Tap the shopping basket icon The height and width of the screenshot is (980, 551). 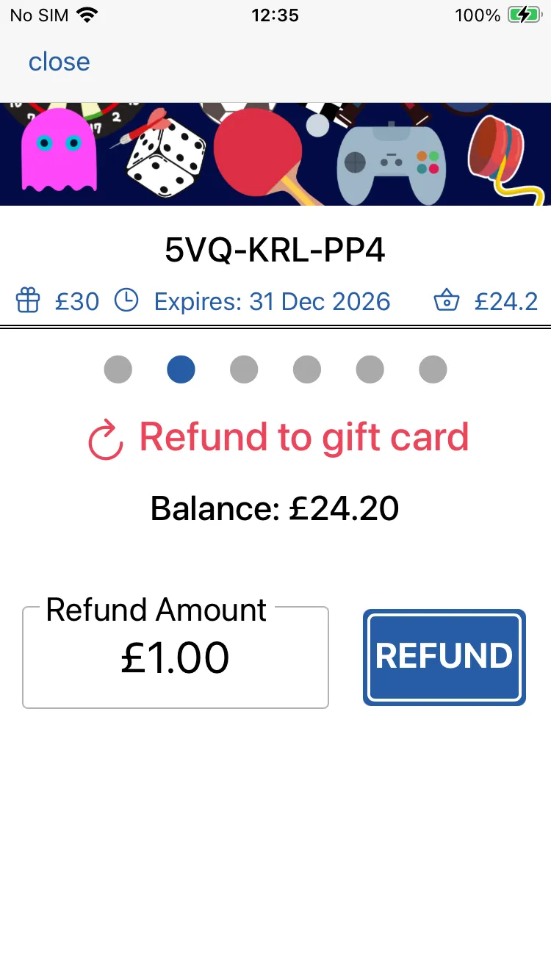tap(447, 300)
